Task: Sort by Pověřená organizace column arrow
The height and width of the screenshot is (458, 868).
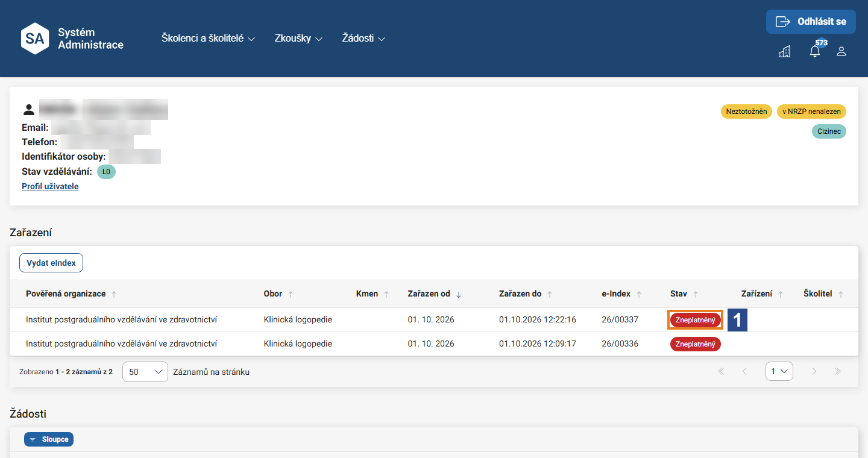Action: point(114,294)
